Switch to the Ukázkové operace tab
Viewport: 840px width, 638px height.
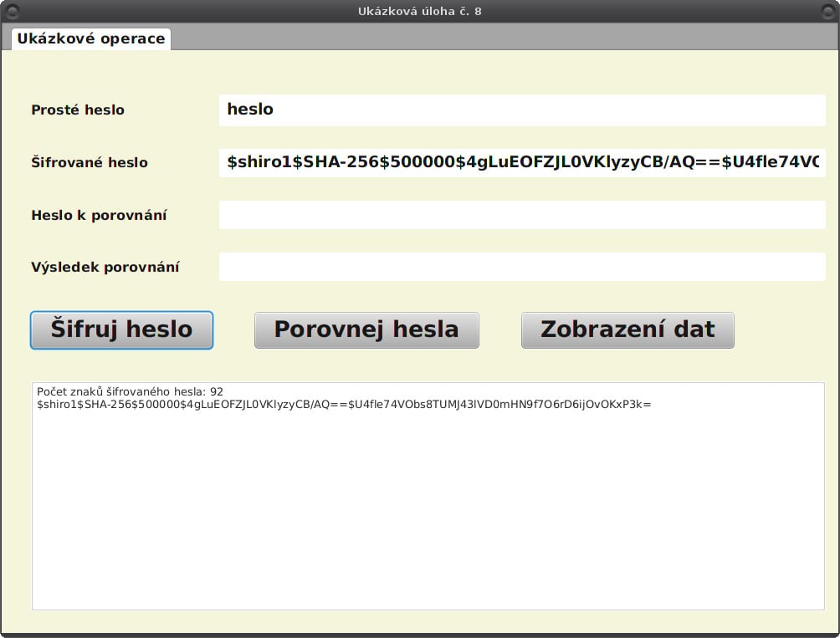coord(90,38)
